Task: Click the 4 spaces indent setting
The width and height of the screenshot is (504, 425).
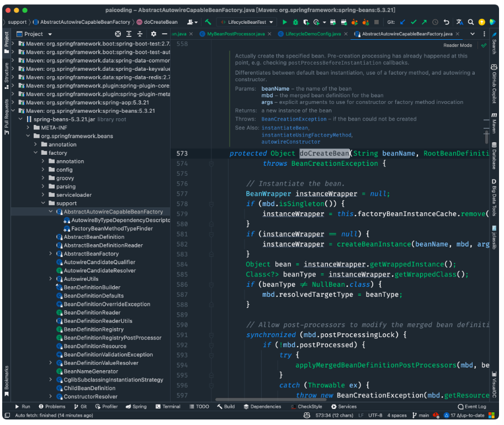Action: (397, 416)
